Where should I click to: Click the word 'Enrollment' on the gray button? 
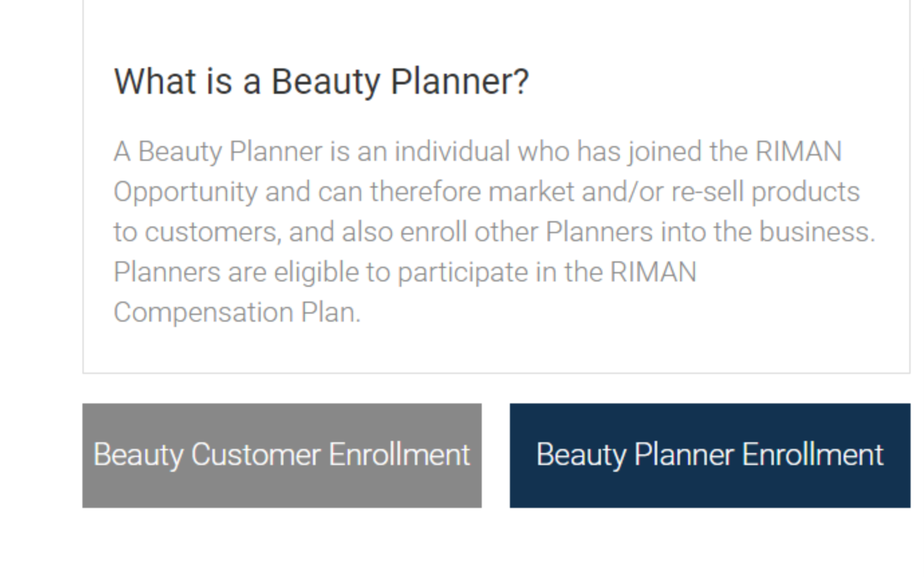point(399,455)
